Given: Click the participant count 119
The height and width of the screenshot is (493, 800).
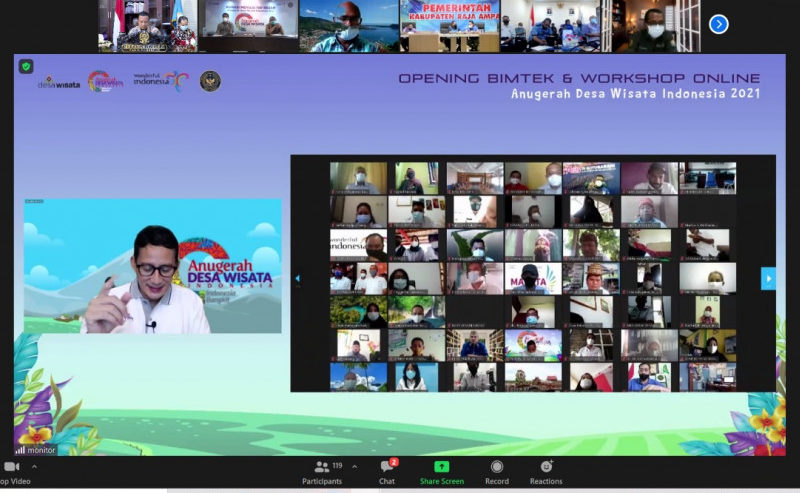Looking at the screenshot, I should pyautogui.click(x=337, y=465).
